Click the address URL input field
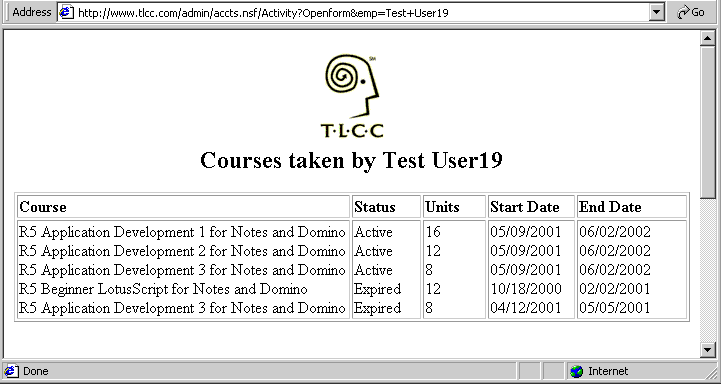The image size is (721, 384). point(361,12)
